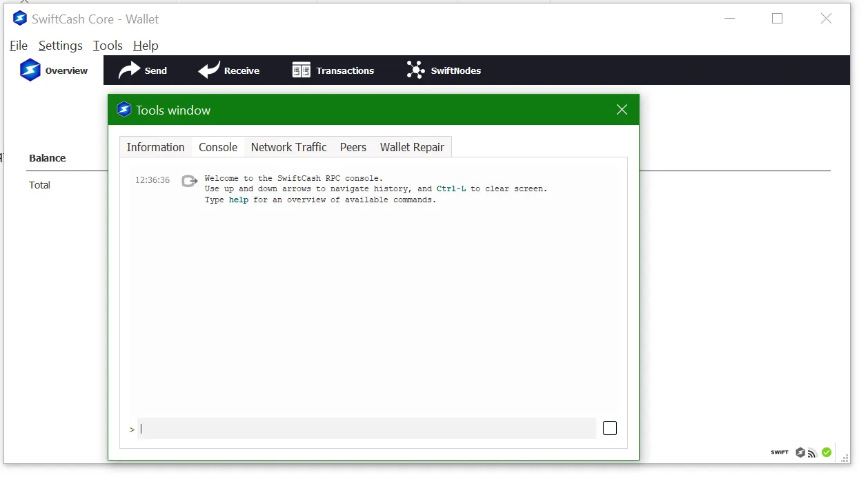Image resolution: width=868 pixels, height=484 pixels.
Task: Open the Help menu
Action: pos(146,46)
